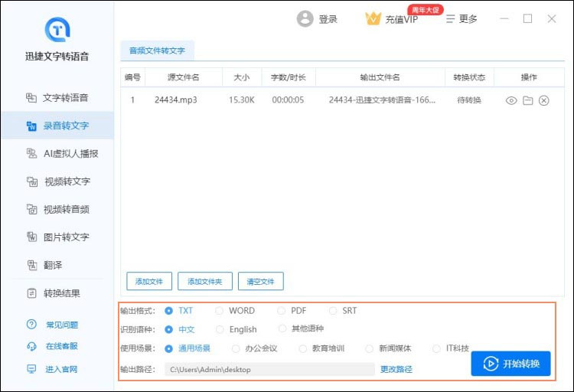Open 视频转音频 in sidebar
The width and height of the screenshot is (574, 392).
57,209
